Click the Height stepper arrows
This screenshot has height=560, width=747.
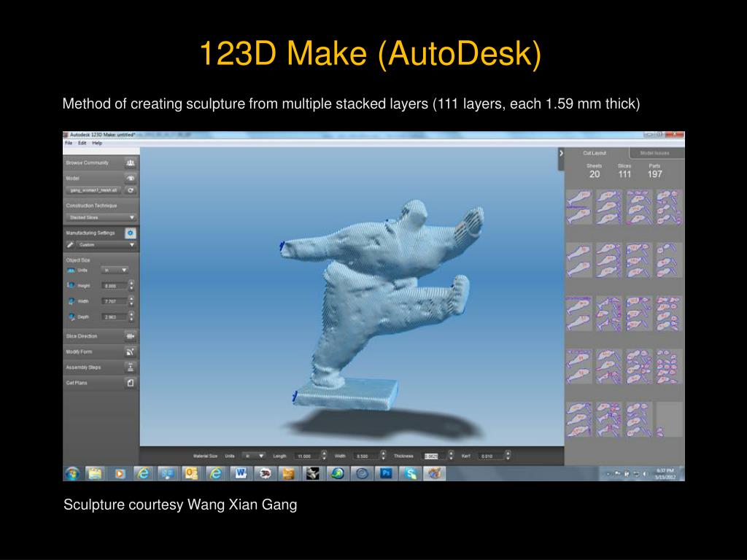131,286
